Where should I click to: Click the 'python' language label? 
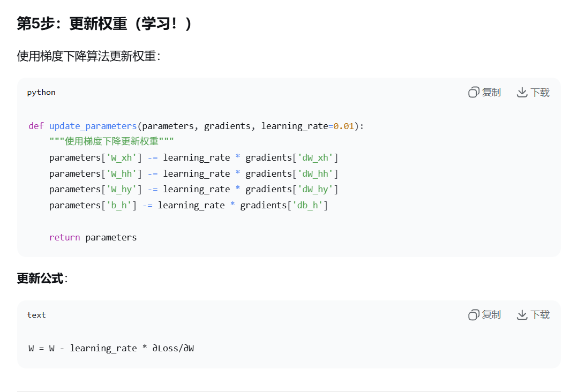41,92
